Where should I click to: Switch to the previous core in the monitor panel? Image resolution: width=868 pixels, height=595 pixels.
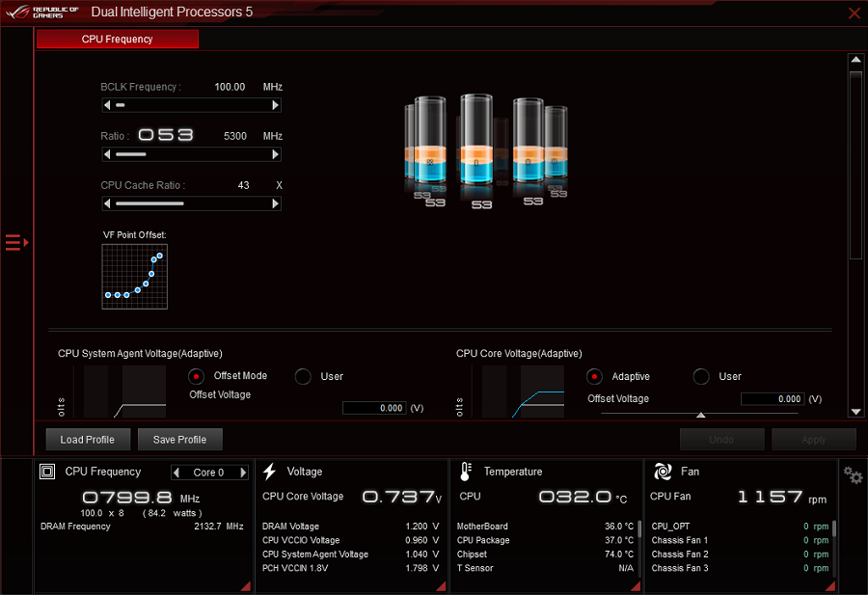point(176,473)
